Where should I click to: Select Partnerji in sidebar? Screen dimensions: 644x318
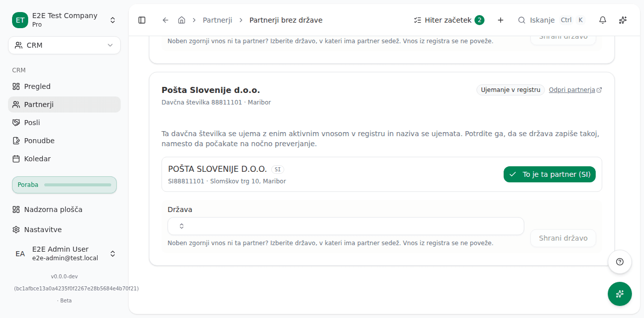(64, 104)
